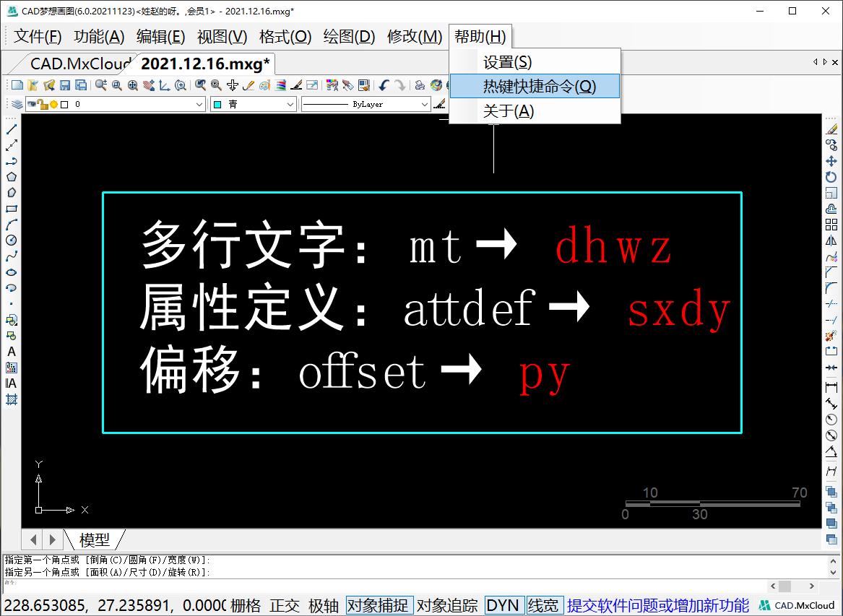The image size is (843, 616).
Task: Activate the multiline text tool A
Action: tap(9, 352)
